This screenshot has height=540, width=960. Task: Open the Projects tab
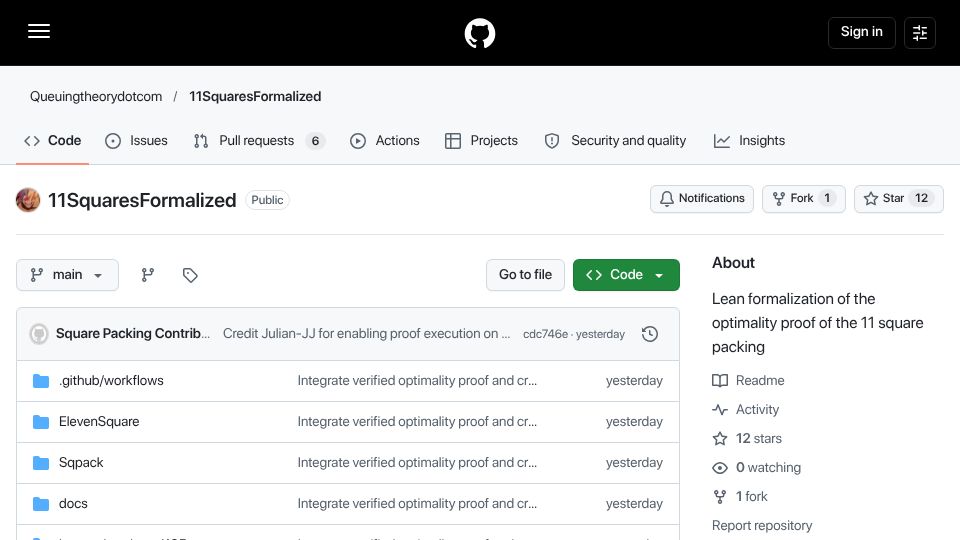pyautogui.click(x=481, y=141)
